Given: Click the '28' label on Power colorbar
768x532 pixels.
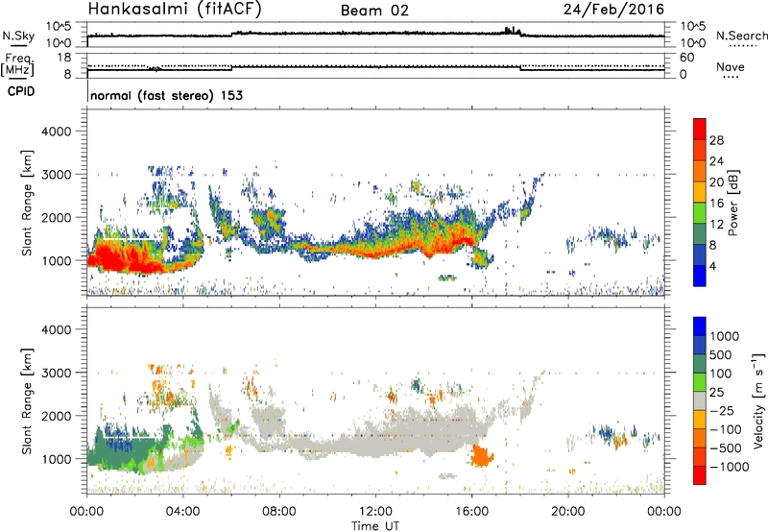Looking at the screenshot, I should [x=716, y=140].
